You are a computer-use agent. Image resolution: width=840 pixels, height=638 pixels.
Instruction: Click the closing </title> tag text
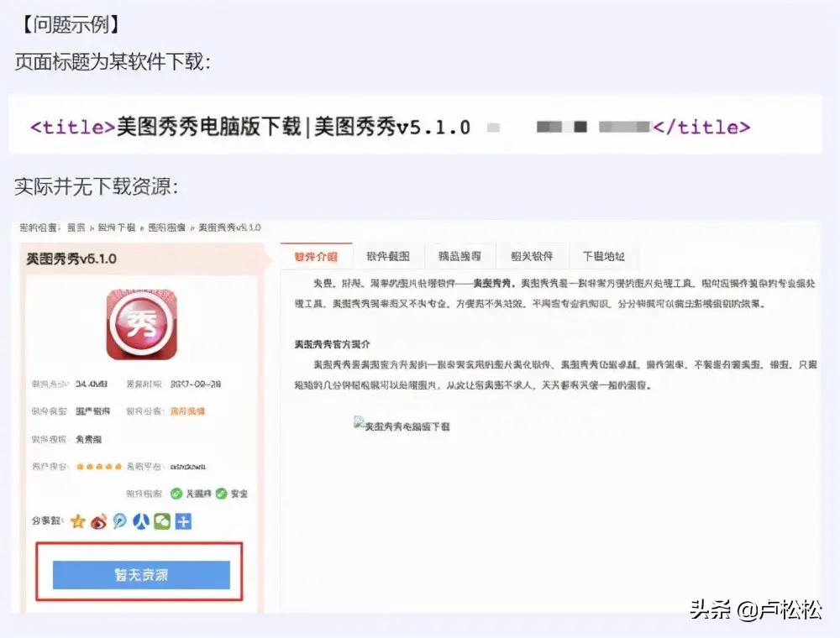pos(701,128)
